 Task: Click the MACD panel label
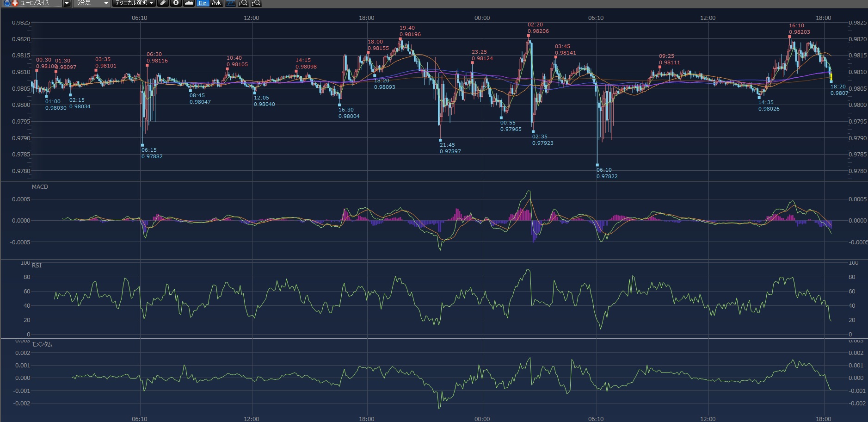tap(40, 187)
